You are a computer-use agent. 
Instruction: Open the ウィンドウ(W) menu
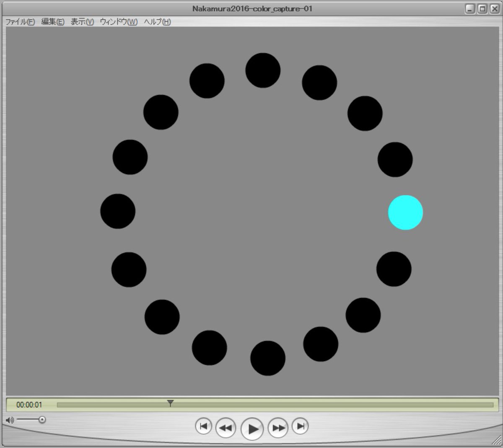[119, 22]
